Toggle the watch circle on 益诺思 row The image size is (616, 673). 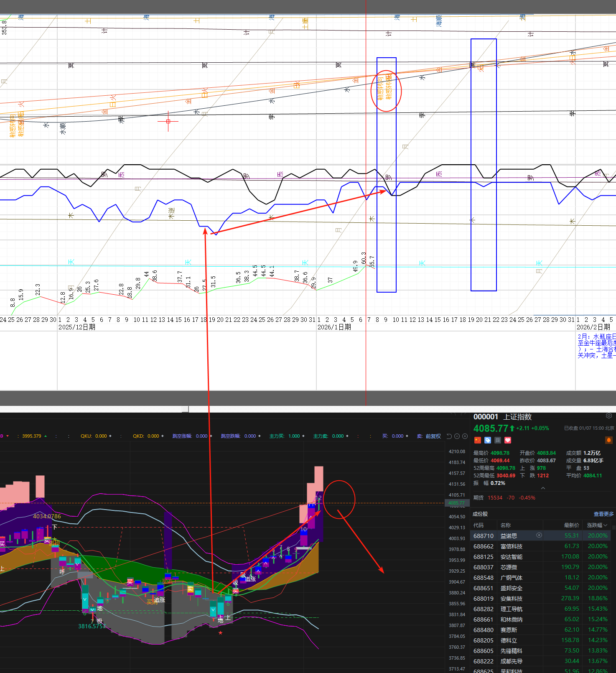click(539, 535)
